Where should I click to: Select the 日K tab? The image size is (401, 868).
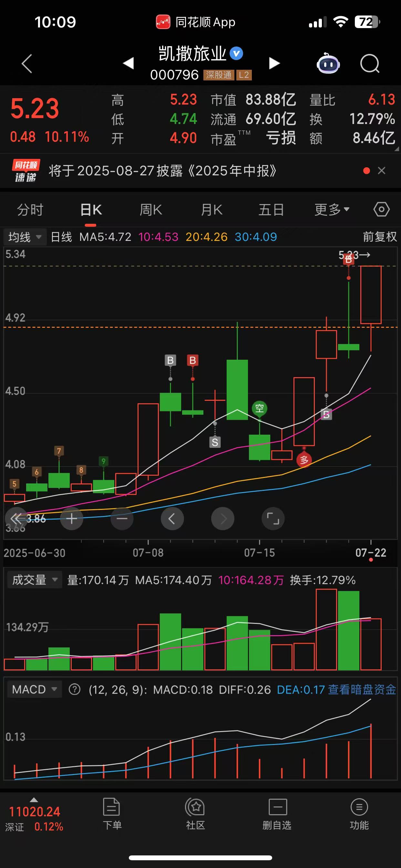91,210
